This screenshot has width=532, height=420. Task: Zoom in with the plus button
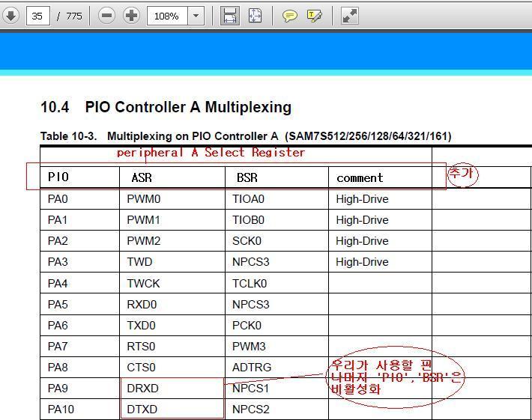click(x=131, y=16)
